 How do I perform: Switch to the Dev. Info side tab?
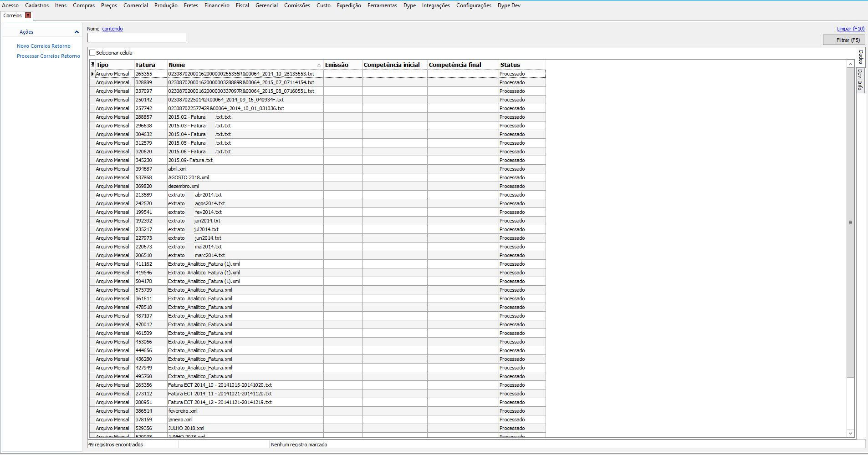(x=860, y=80)
